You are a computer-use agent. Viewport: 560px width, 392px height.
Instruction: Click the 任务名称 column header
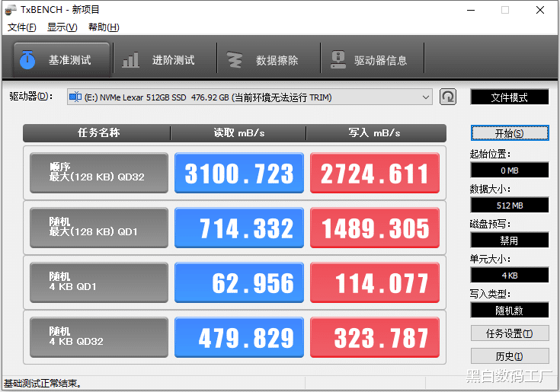tap(97, 133)
